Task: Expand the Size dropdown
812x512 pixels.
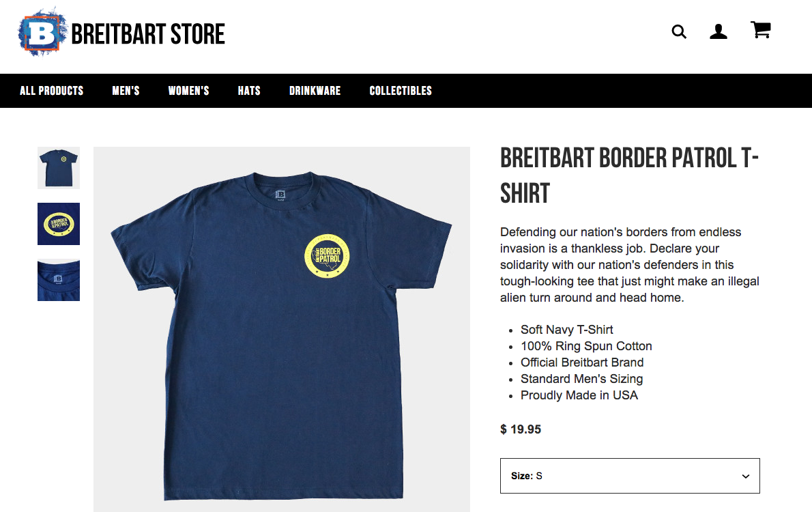Action: click(x=630, y=476)
